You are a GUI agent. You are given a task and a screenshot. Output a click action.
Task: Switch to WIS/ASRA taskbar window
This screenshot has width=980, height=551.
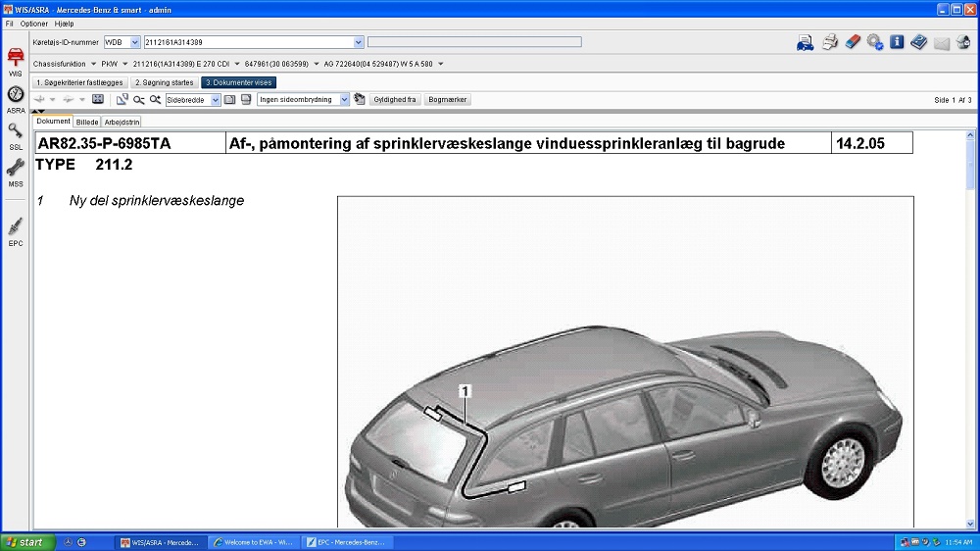160,542
